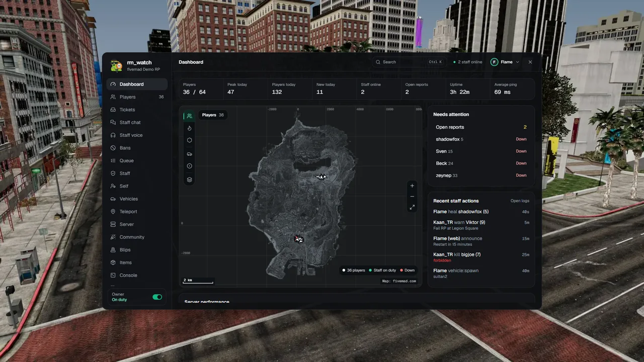
Task: Open the Self menu item
Action: pos(137,186)
